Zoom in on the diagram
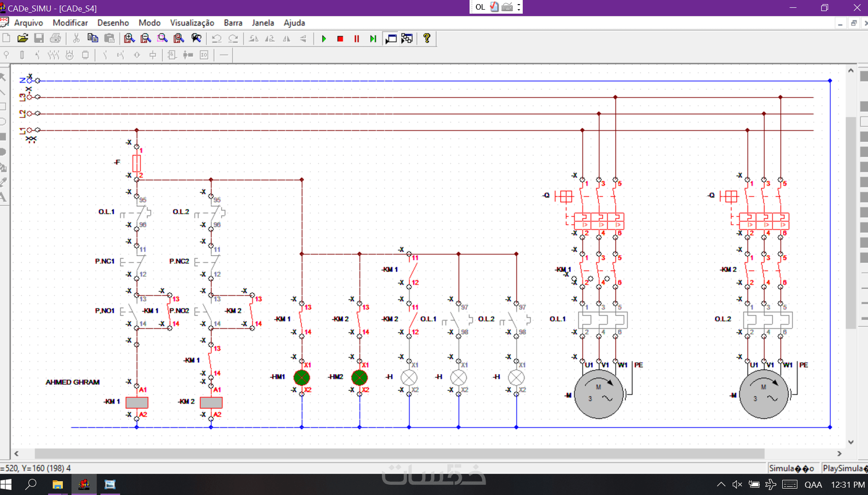This screenshot has width=868, height=495. tap(129, 38)
